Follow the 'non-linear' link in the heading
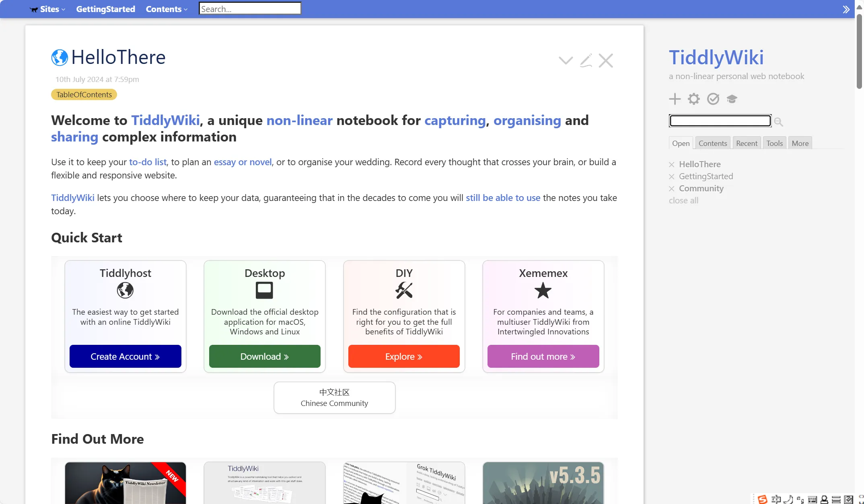 299,120
